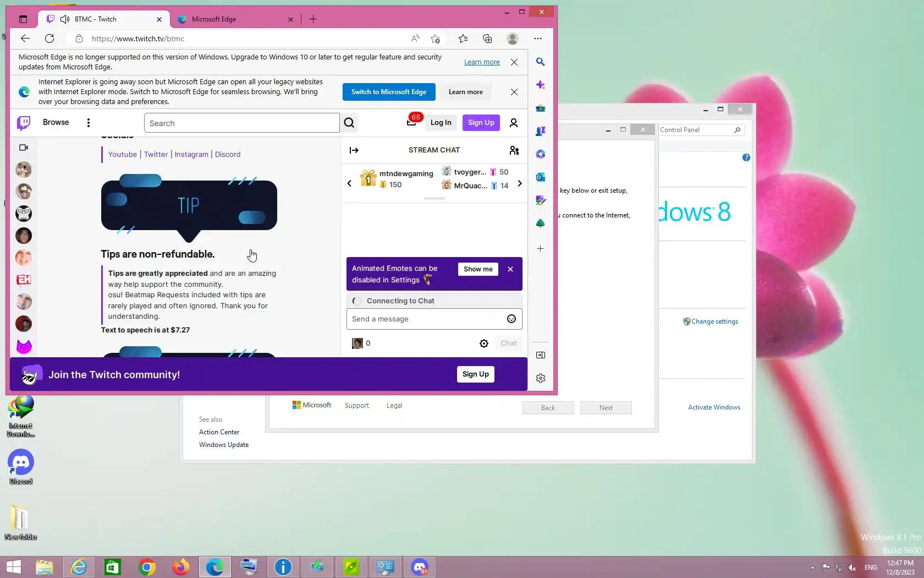The width and height of the screenshot is (924, 578).
Task: Open the Twitch user menu
Action: [514, 123]
